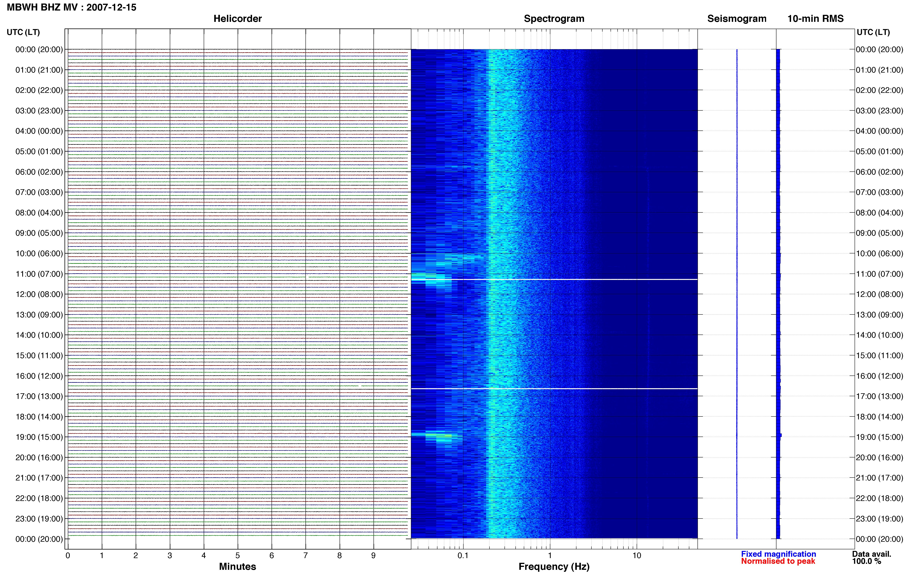Select left time label '01:00 (21:00)'
This screenshot has width=924, height=578.
click(x=39, y=70)
